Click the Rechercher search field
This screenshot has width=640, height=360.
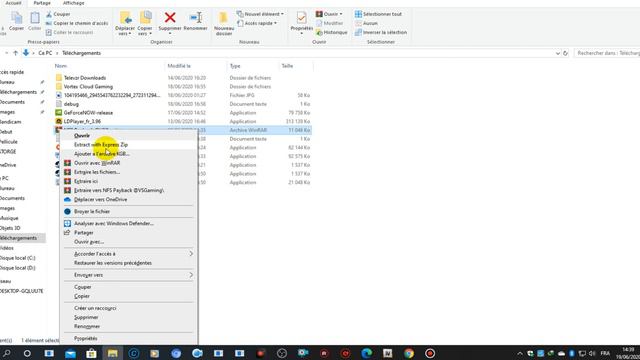(x=607, y=53)
